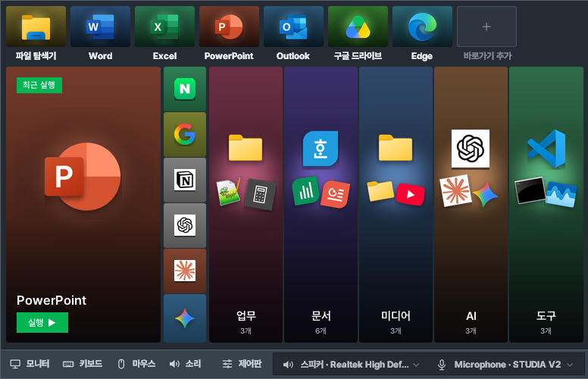Open the Google tile in sidebar
Screen dimensions: 588x379
tap(185, 134)
